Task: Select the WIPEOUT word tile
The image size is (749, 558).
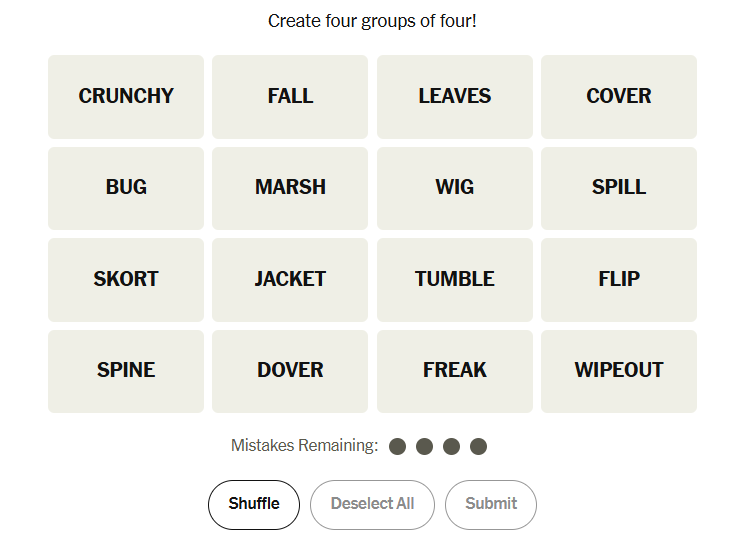Action: tap(619, 371)
